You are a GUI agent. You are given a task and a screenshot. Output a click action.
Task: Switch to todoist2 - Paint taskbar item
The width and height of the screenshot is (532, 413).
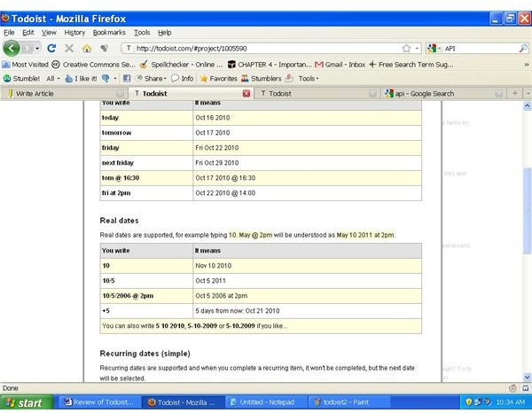point(348,402)
